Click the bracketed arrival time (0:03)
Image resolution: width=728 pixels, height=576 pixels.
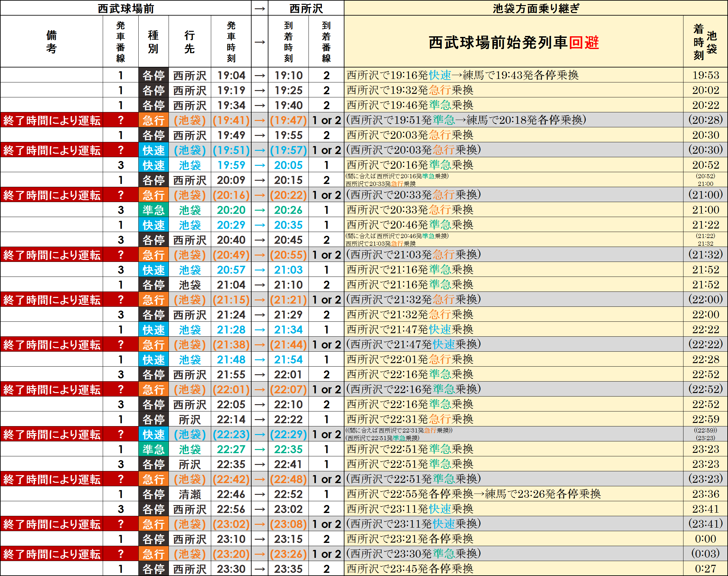705,553
